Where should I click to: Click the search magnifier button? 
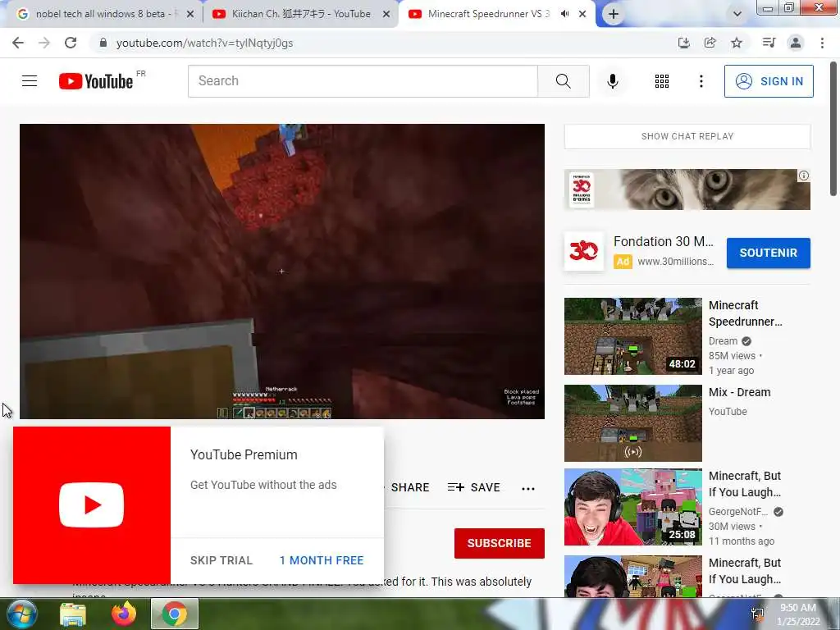click(563, 81)
